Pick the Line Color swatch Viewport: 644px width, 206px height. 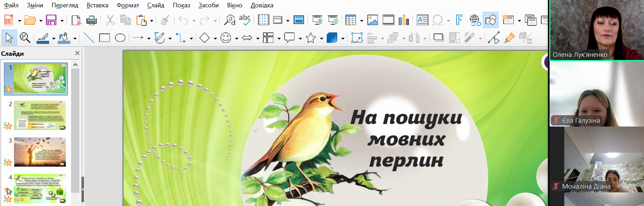(x=43, y=38)
